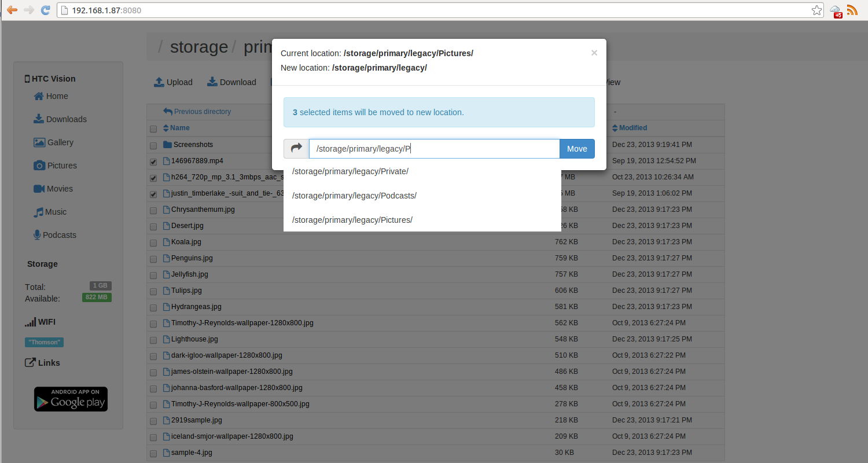
Task: Open Movies in the sidebar
Action: coord(53,189)
